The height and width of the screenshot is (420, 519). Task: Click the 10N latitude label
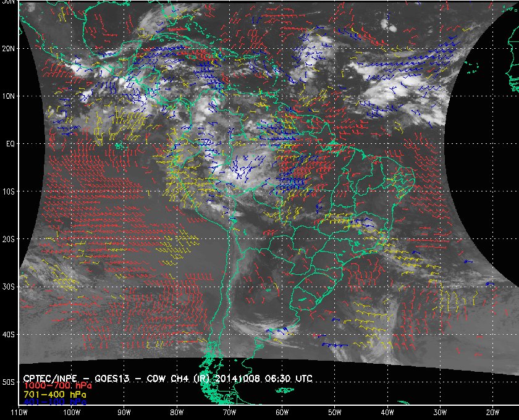pyautogui.click(x=9, y=96)
